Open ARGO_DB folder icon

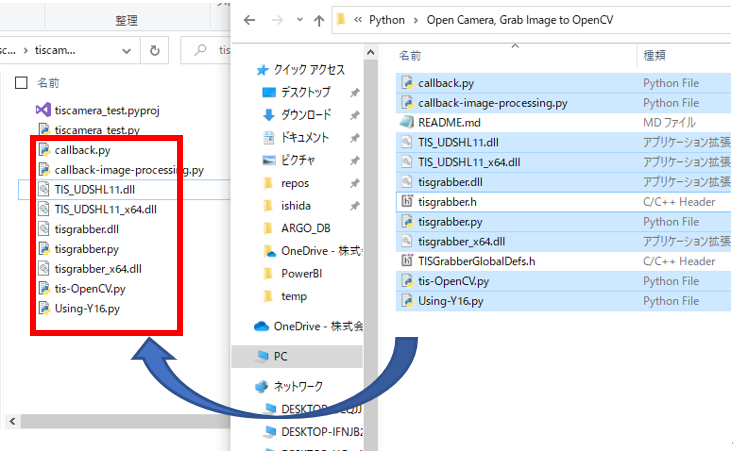pos(269,228)
